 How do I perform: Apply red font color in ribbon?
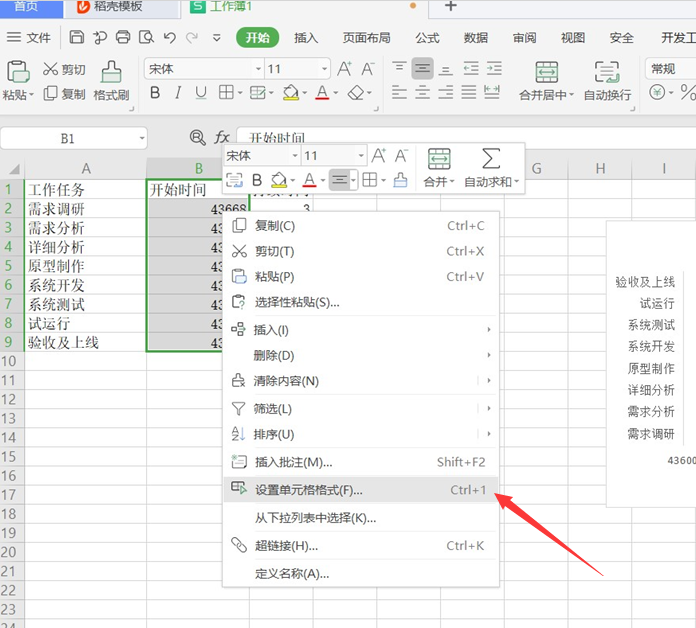point(322,93)
